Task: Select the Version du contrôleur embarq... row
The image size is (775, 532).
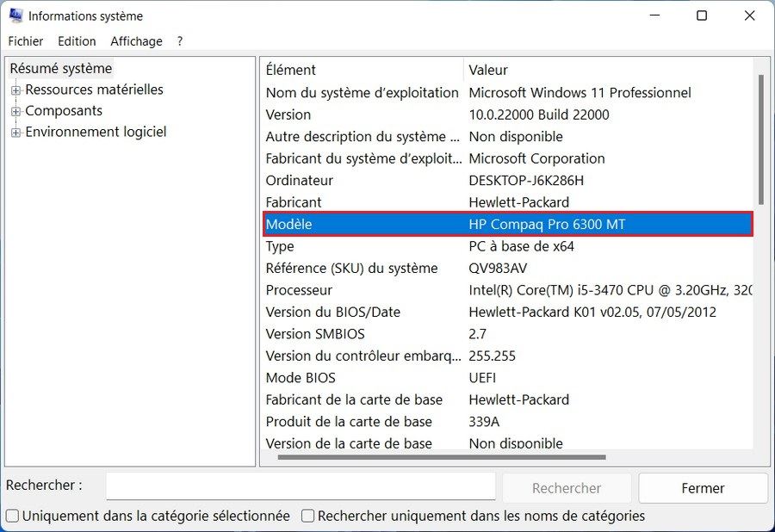Action: [x=507, y=356]
